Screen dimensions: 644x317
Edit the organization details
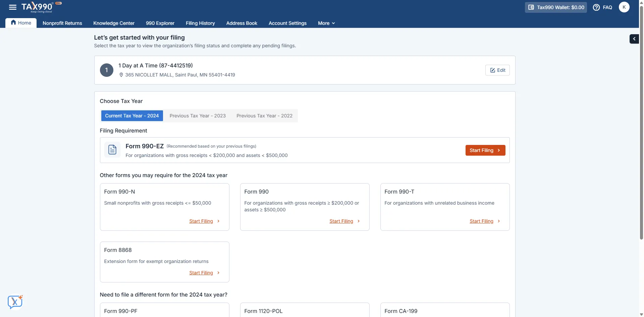click(497, 70)
